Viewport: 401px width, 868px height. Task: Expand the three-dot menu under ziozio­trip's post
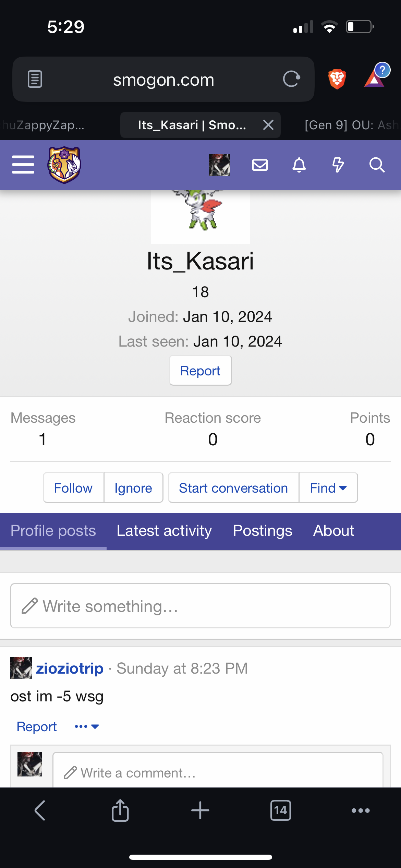(87, 726)
